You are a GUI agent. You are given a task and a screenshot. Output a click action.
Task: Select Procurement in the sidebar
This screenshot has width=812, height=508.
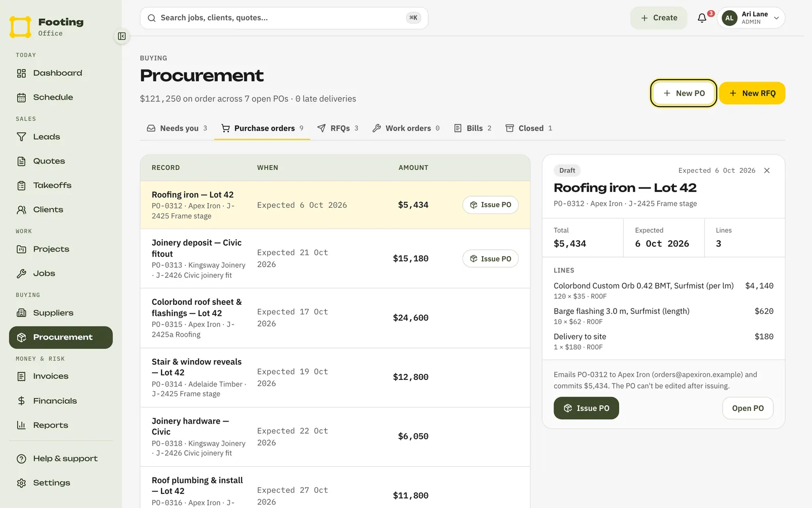pos(61,337)
